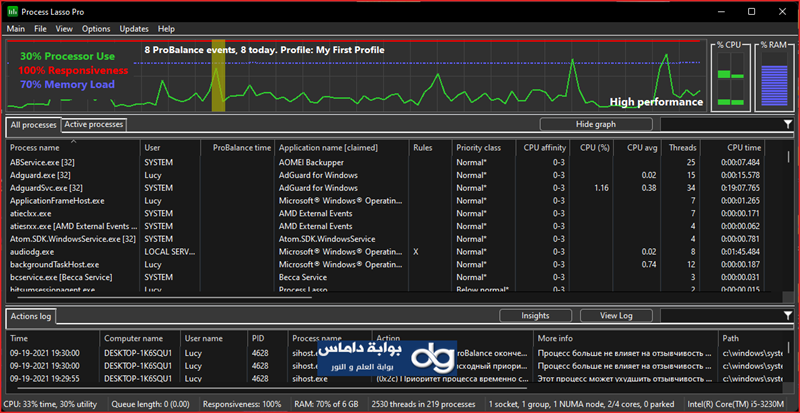The height and width of the screenshot is (413, 800).
Task: Open the File menu
Action: click(40, 29)
